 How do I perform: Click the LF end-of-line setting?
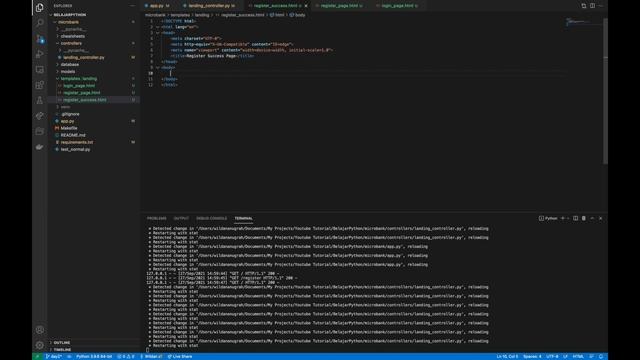[565, 357]
